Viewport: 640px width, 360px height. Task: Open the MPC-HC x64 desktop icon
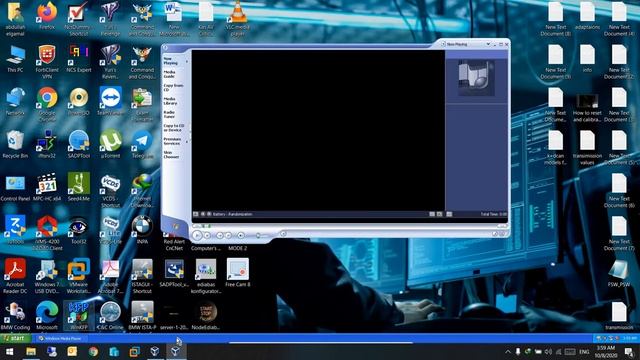[x=47, y=187]
